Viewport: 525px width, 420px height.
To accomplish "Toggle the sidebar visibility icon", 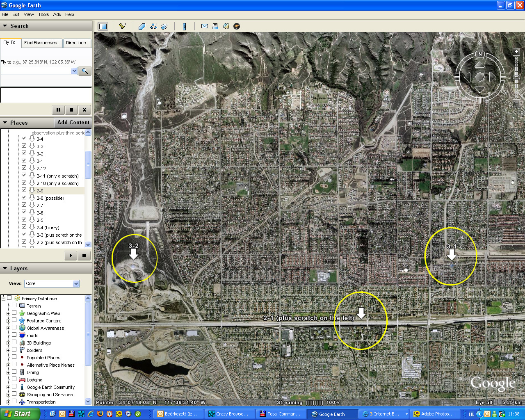I will click(103, 26).
